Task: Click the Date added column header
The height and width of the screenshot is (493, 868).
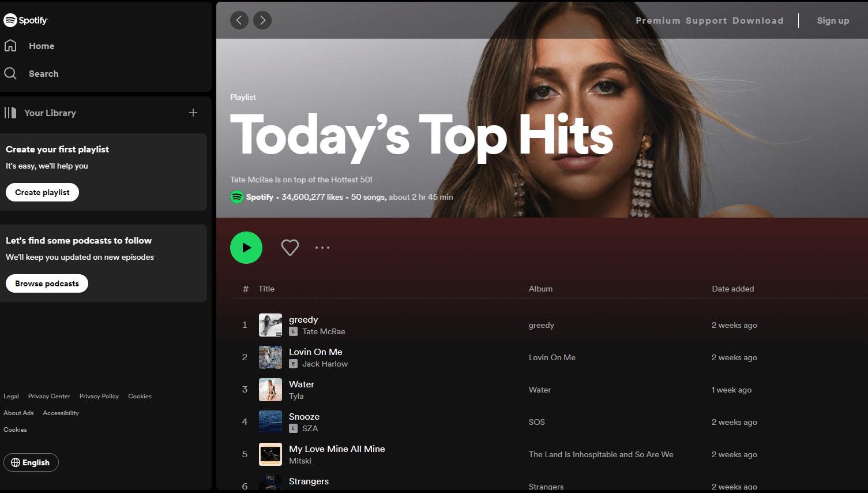Action: pos(733,289)
